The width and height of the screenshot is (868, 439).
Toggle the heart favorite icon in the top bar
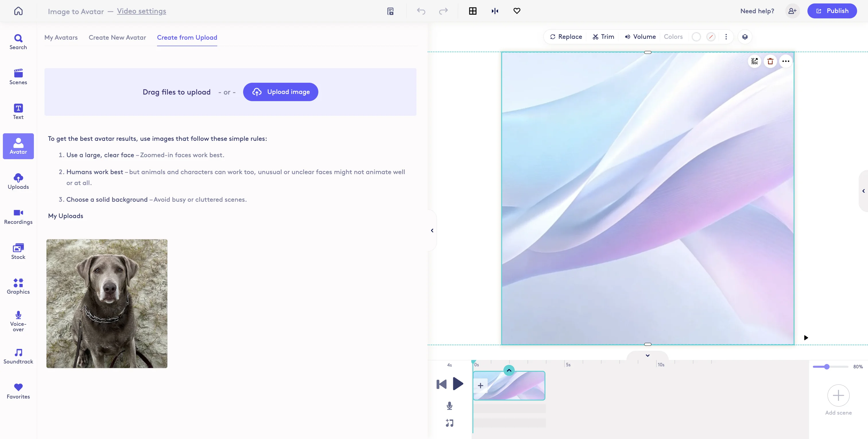(x=517, y=11)
